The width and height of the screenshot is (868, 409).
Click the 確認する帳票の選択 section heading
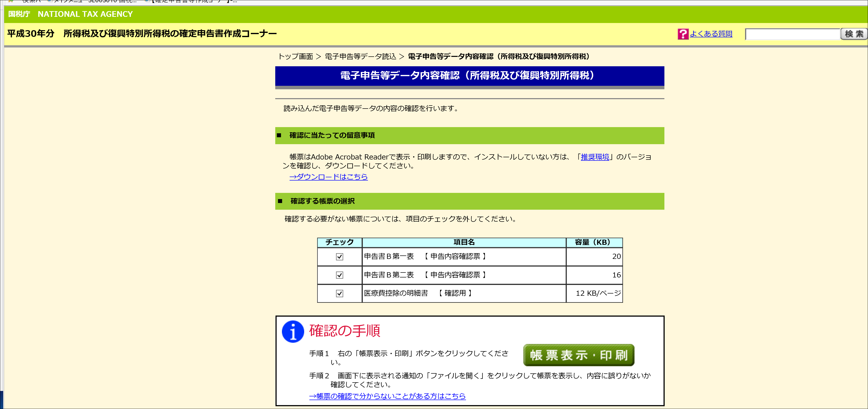click(x=322, y=201)
